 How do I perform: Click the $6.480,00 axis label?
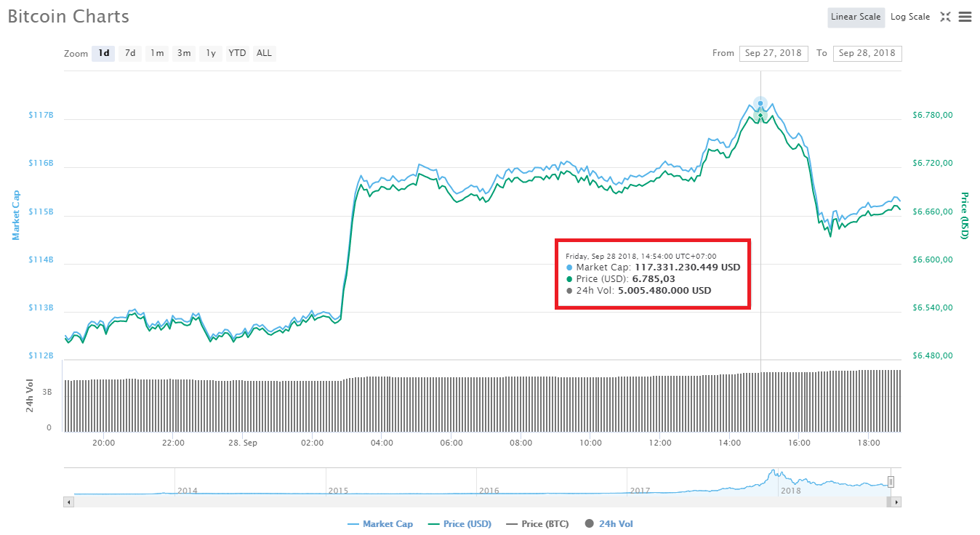click(932, 355)
